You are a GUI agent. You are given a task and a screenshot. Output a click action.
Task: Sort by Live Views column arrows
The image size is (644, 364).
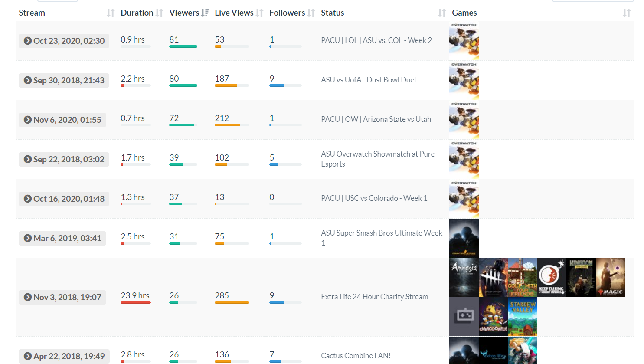point(259,13)
